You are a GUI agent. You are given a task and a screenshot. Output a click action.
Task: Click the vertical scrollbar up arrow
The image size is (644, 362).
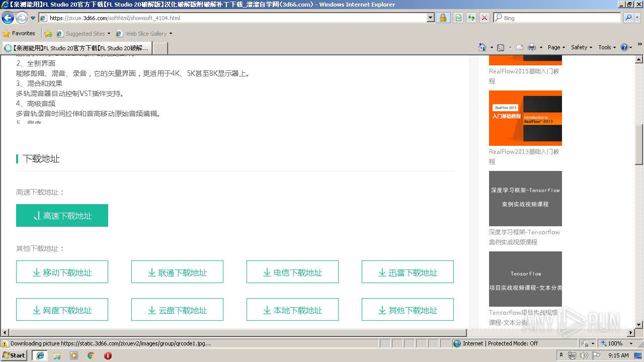639,59
